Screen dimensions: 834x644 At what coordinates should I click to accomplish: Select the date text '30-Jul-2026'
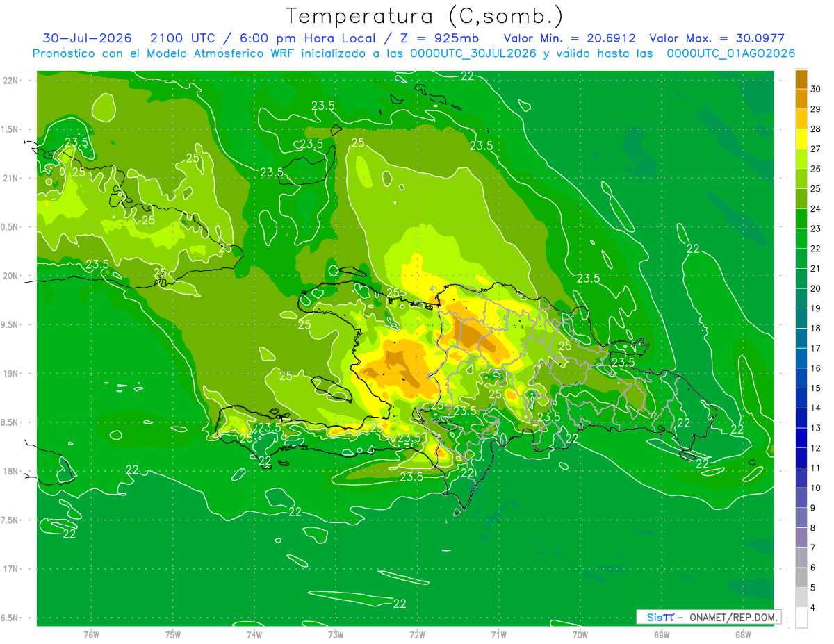click(87, 38)
